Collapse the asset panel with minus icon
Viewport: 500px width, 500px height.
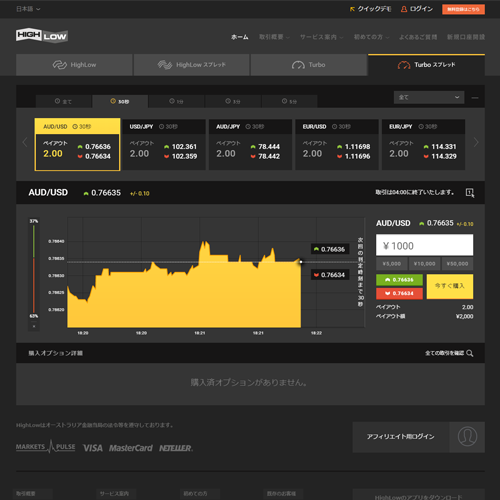point(475,98)
